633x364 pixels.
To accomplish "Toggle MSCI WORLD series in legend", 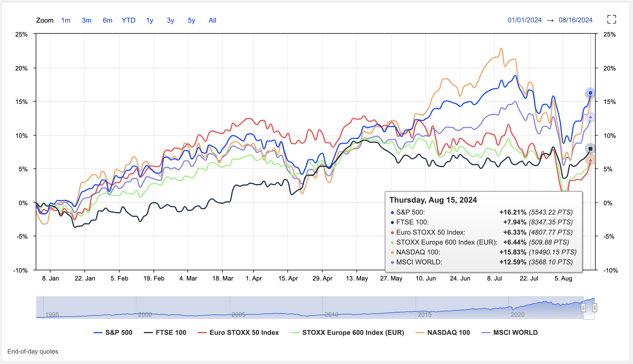I will click(x=510, y=333).
